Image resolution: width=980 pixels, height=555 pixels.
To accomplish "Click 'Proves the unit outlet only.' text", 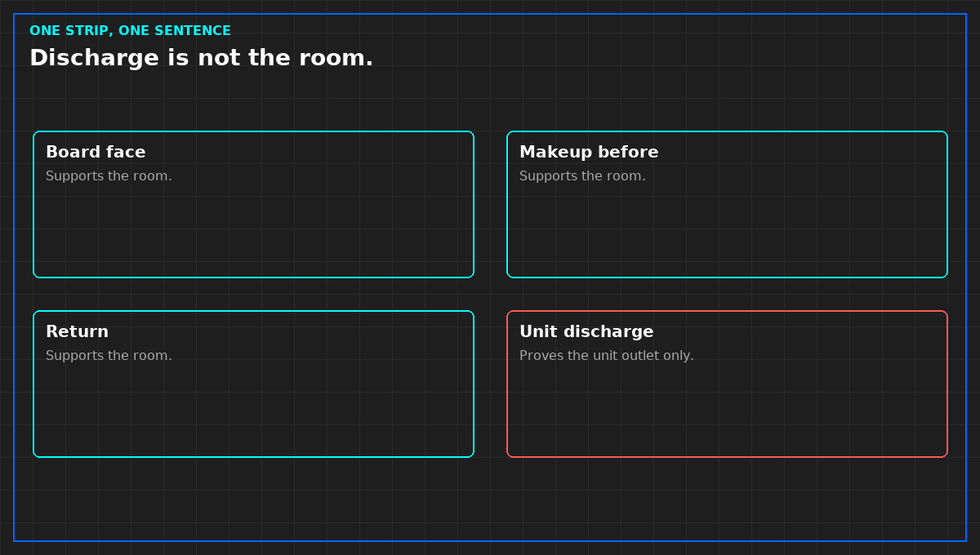I will coord(607,356).
